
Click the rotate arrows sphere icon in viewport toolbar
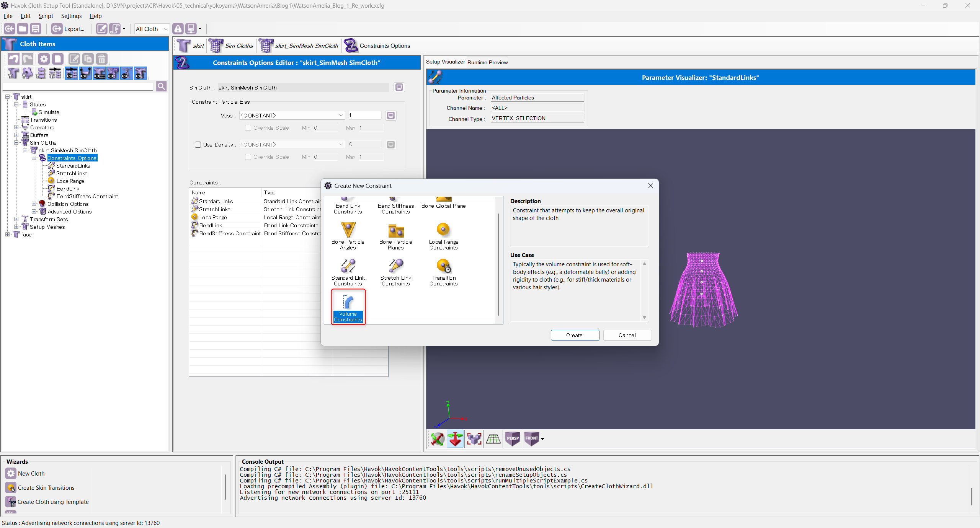[437, 439]
